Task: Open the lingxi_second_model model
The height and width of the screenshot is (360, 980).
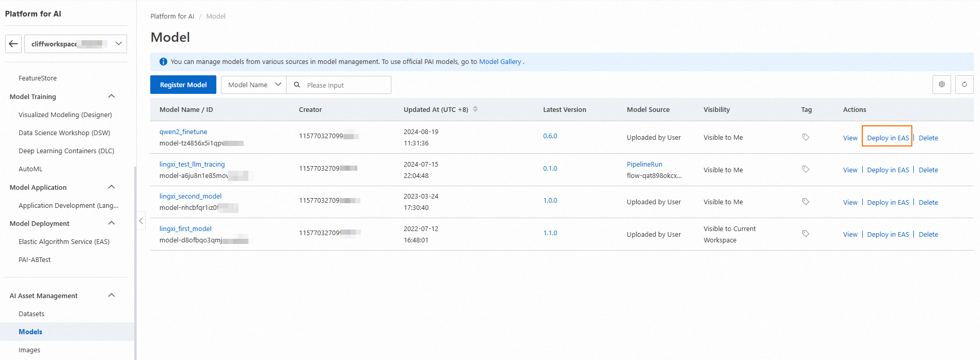Action: coord(191,196)
